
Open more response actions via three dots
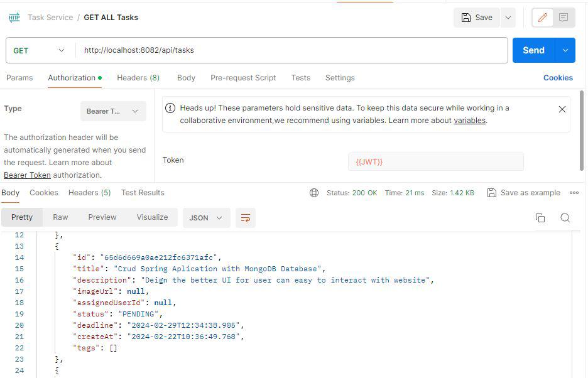[574, 193]
